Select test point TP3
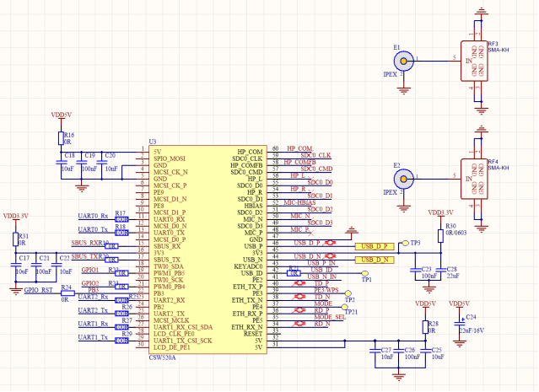Viewport: 539px width, 392px height. point(405,244)
